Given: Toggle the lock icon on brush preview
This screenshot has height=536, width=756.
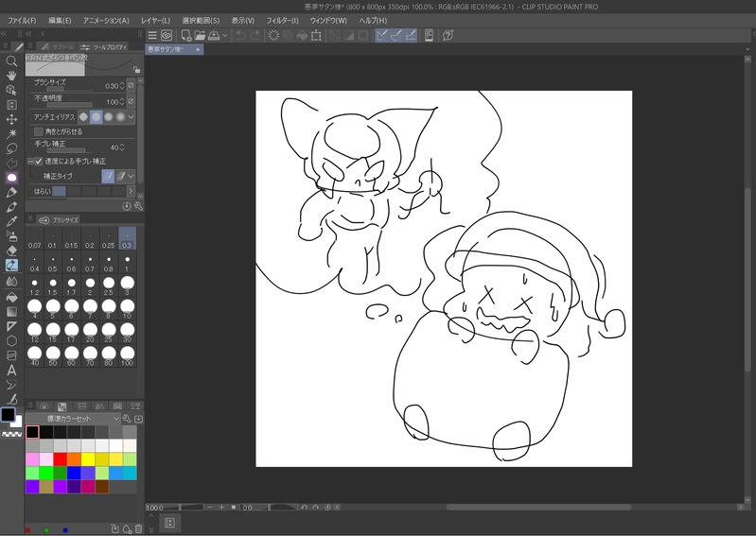Looking at the screenshot, I should 136,69.
